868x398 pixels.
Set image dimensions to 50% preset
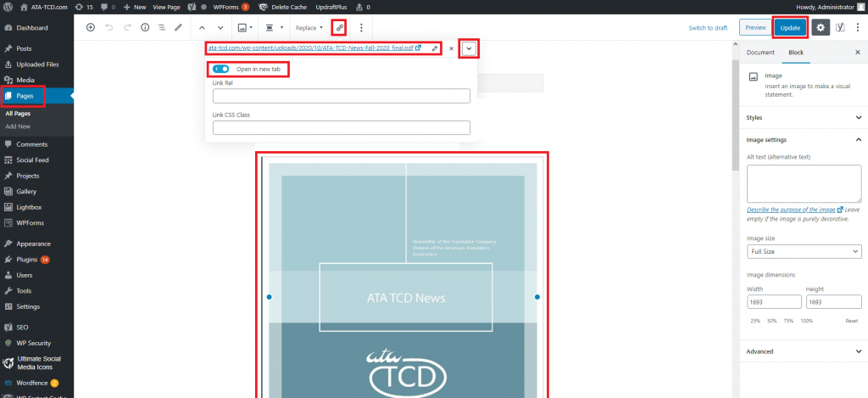tap(772, 321)
